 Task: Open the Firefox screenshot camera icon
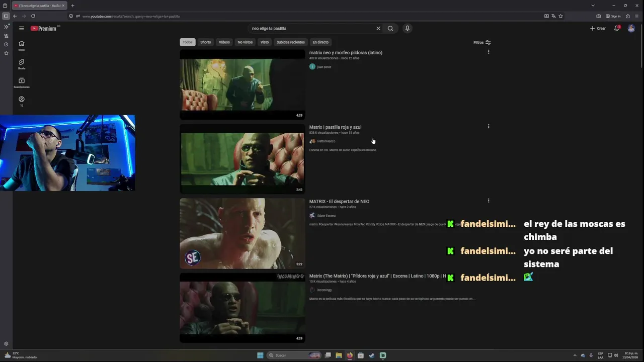pos(598,16)
